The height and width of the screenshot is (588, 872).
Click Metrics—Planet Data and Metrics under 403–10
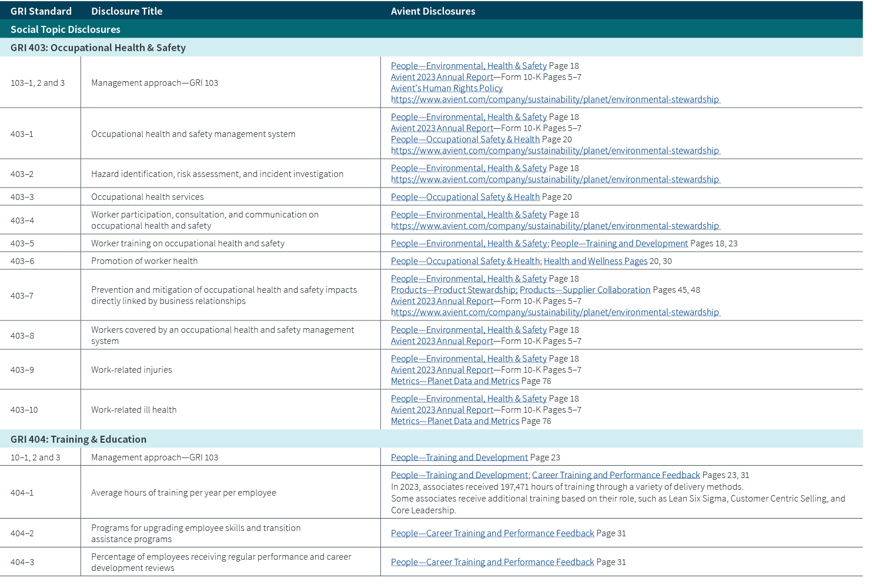tap(455, 420)
